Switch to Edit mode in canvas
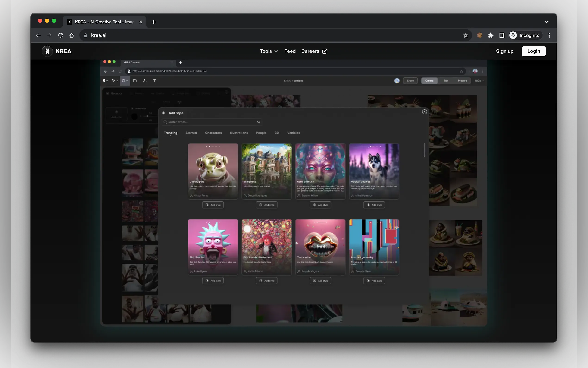 [x=446, y=81]
